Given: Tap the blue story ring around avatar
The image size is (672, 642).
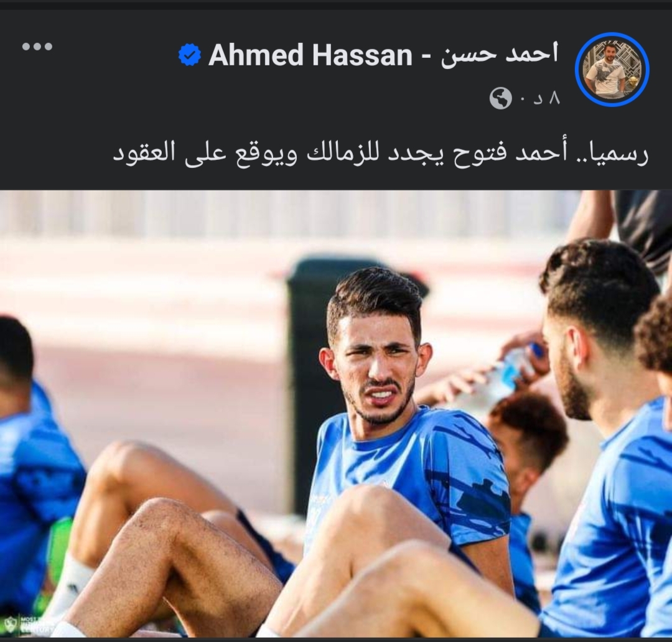Looking at the screenshot, I should pyautogui.click(x=612, y=69).
